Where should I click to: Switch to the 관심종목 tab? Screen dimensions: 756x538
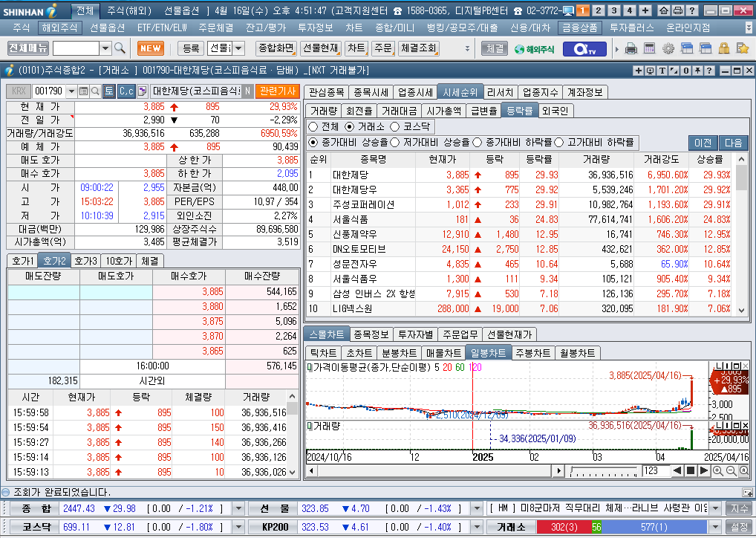click(327, 92)
